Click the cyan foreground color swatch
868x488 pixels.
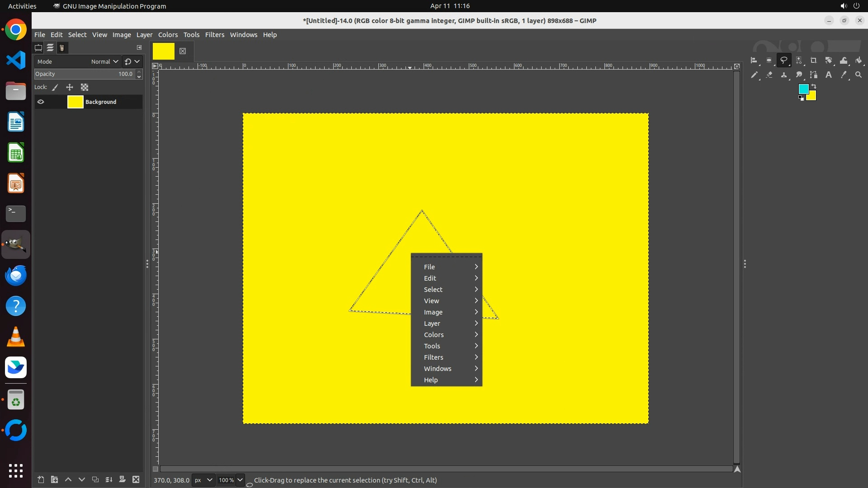click(x=803, y=89)
